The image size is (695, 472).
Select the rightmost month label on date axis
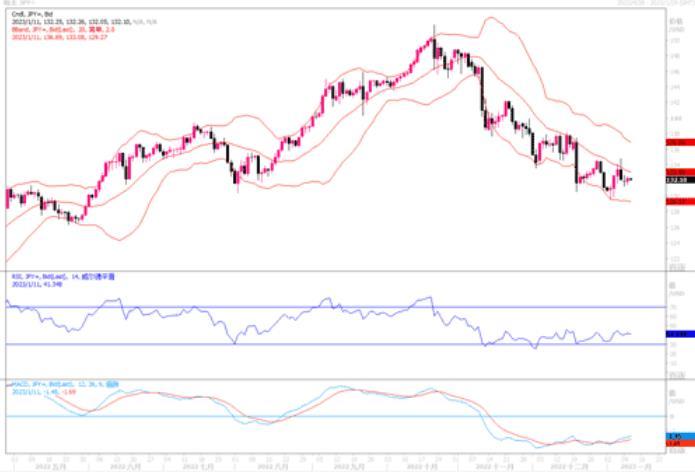click(x=640, y=465)
